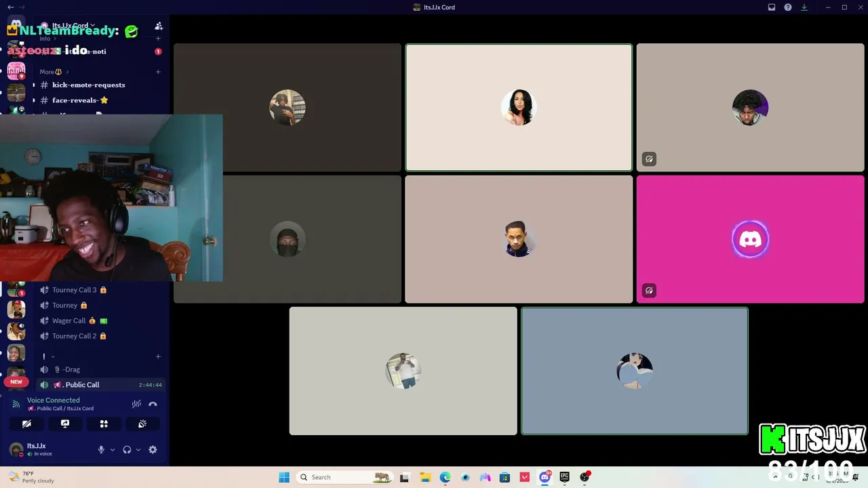The image size is (868, 488).
Task: Create channel in the "!" category
Action: 158,357
